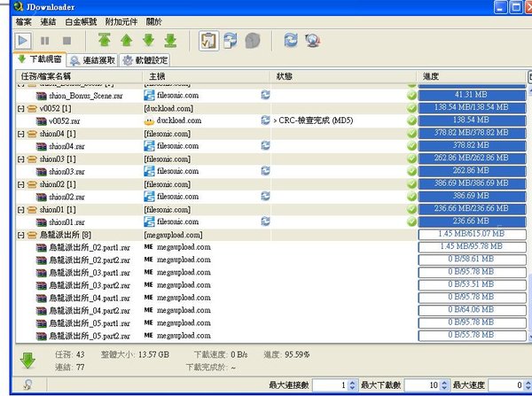Viewport: 532px width, 396px height.
Task: Move selection to bottom of queue
Action: [x=170, y=41]
